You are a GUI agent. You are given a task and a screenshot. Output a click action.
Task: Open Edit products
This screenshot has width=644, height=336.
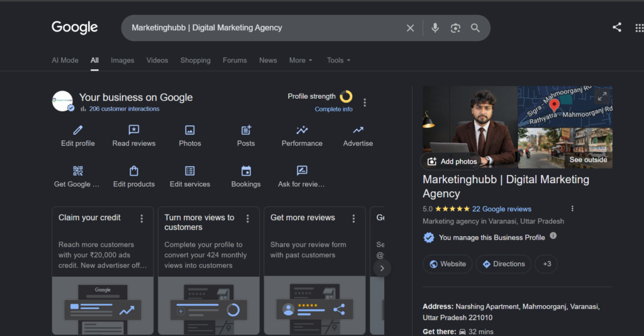(134, 177)
